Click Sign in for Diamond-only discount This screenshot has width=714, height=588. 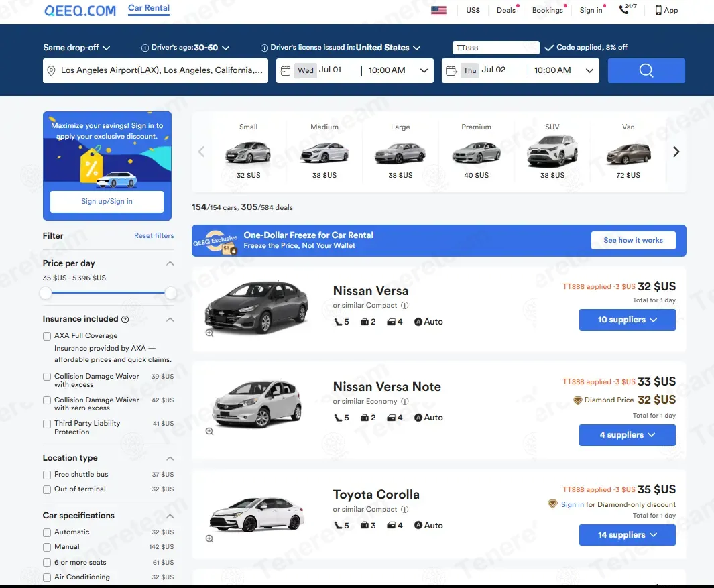coord(573,504)
